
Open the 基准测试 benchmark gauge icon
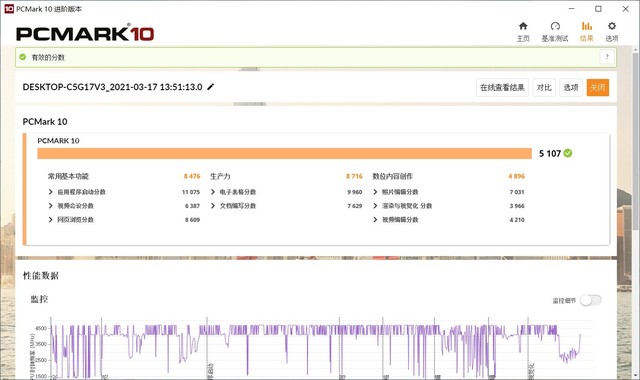(x=555, y=26)
